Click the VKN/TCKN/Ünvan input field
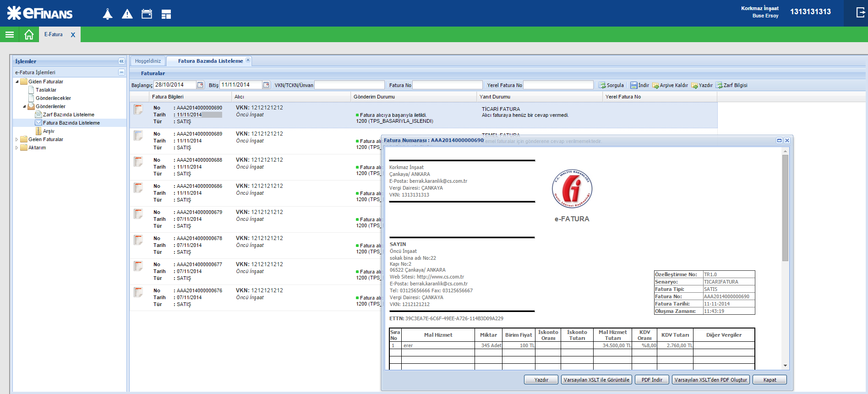The height and width of the screenshot is (394, 868). (x=349, y=85)
